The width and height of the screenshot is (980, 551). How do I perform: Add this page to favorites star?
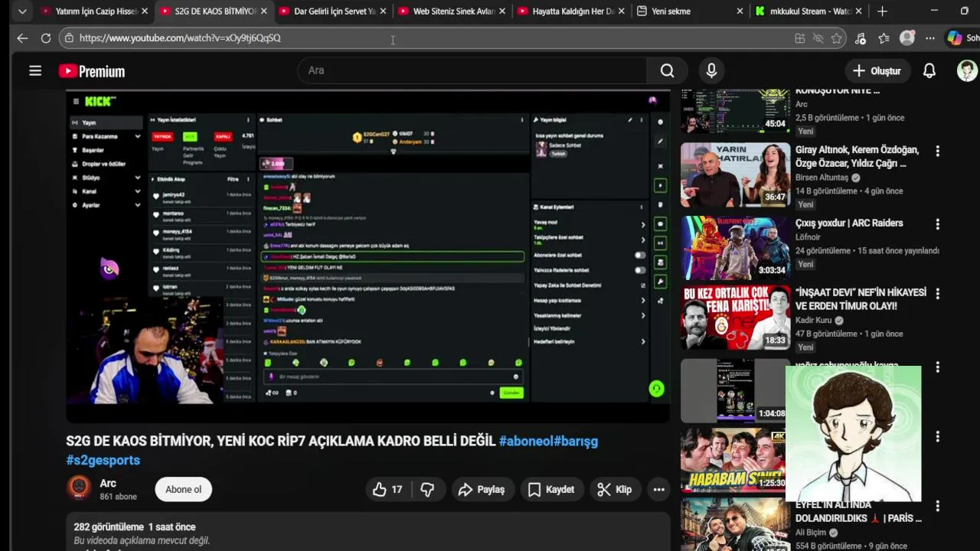[x=837, y=38]
